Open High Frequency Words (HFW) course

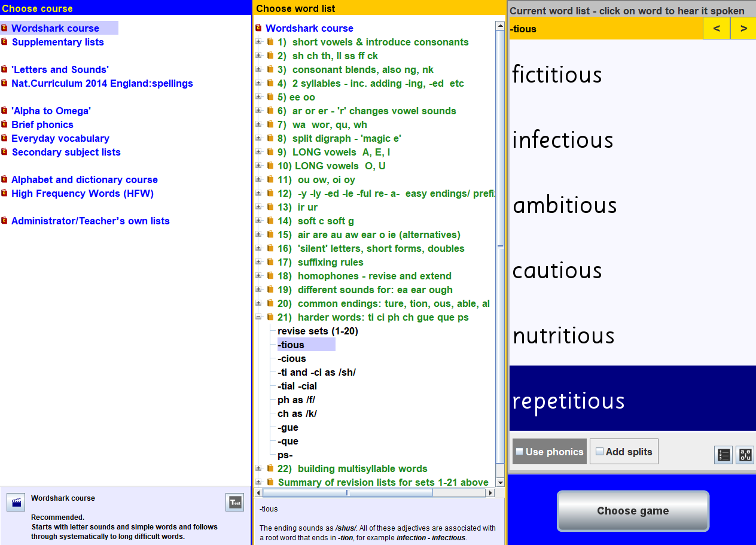(x=83, y=193)
